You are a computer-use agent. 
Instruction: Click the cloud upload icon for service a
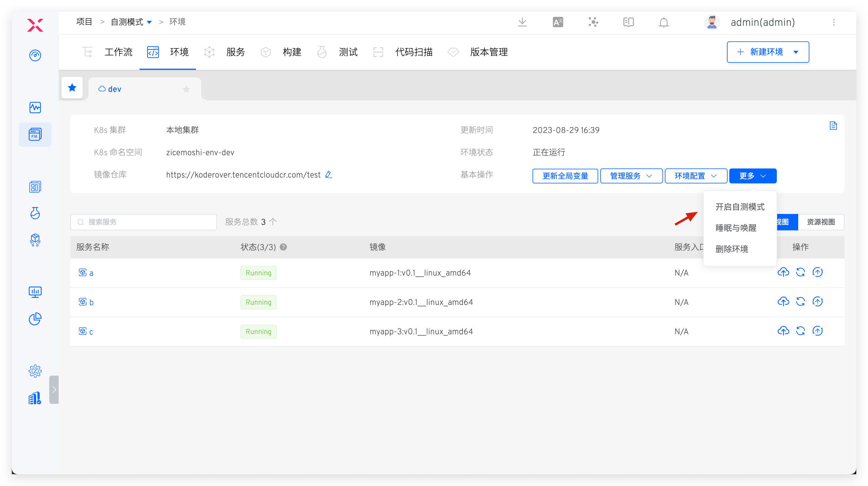click(x=783, y=272)
